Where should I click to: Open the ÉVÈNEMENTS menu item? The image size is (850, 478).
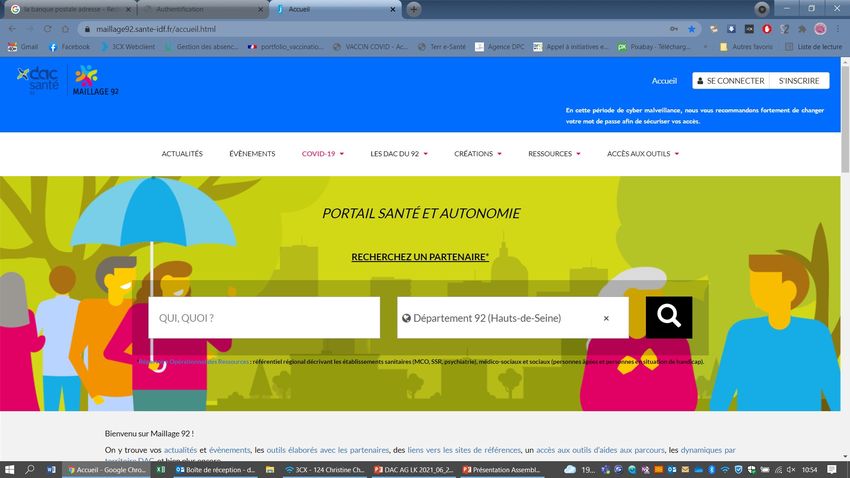pyautogui.click(x=252, y=154)
